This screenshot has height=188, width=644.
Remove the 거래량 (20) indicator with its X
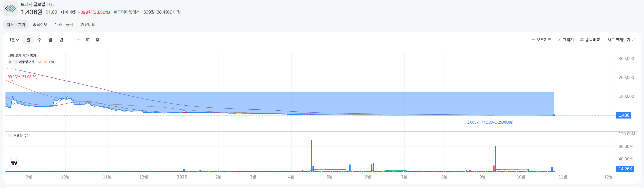point(10,136)
